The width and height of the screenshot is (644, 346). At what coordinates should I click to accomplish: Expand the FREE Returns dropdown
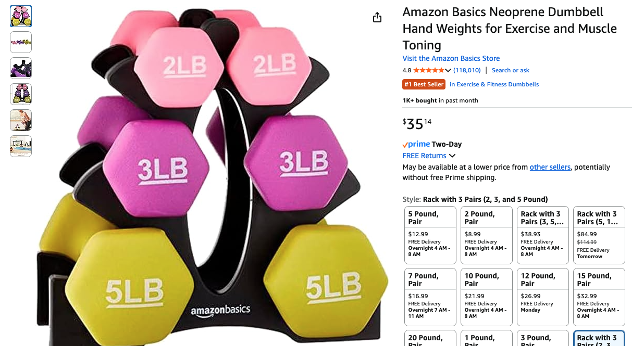[452, 156]
